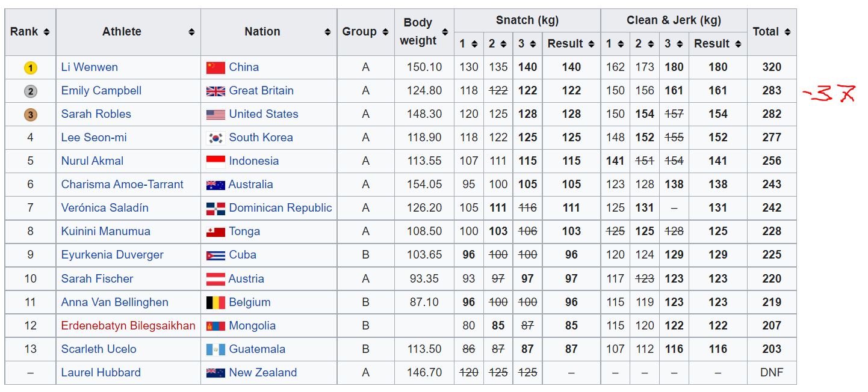Follow the Dominican Republic nation link

[280, 208]
